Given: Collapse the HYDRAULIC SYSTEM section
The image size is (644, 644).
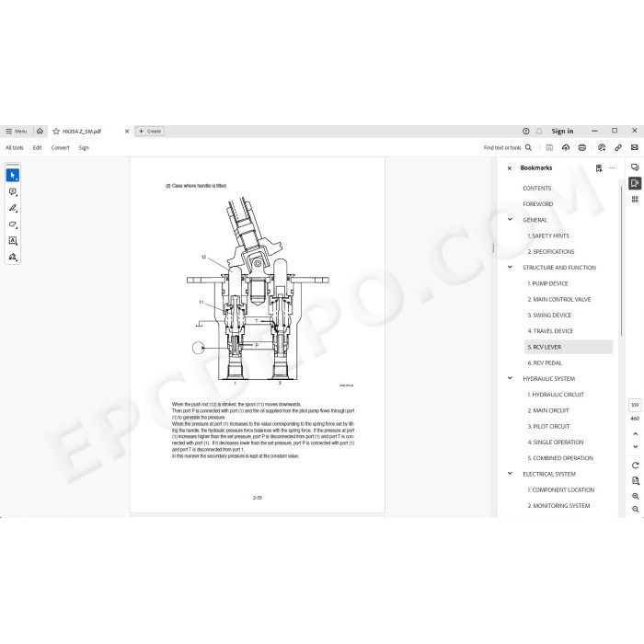Looking at the screenshot, I should tap(510, 378).
